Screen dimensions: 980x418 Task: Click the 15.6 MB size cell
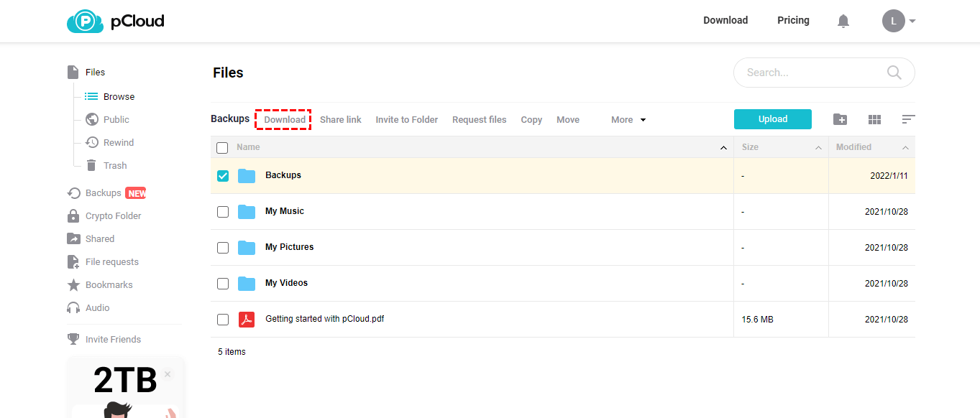point(758,320)
